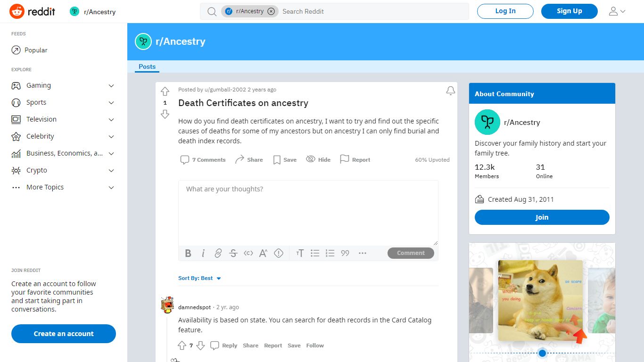This screenshot has height=362, width=644.
Task: Toggle spoiler formatting
Action: click(279, 253)
